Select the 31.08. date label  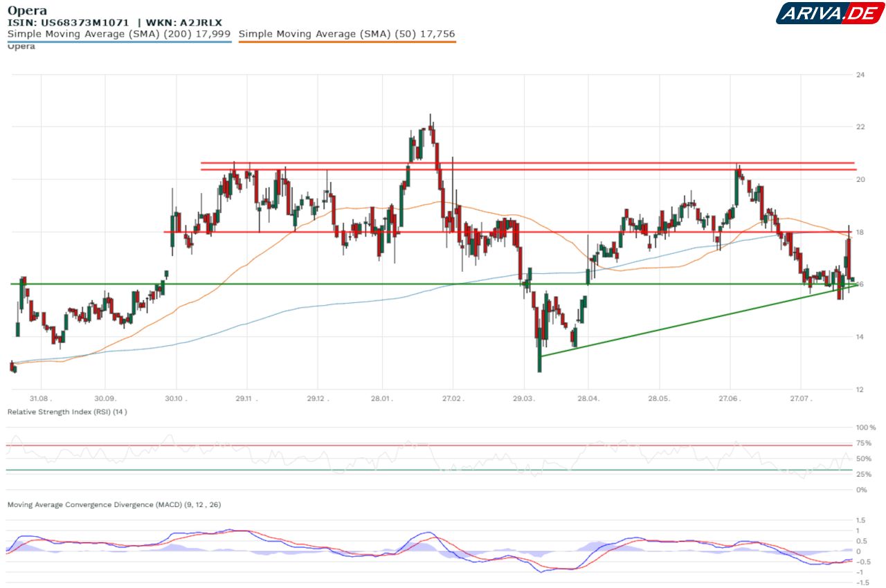(41, 400)
